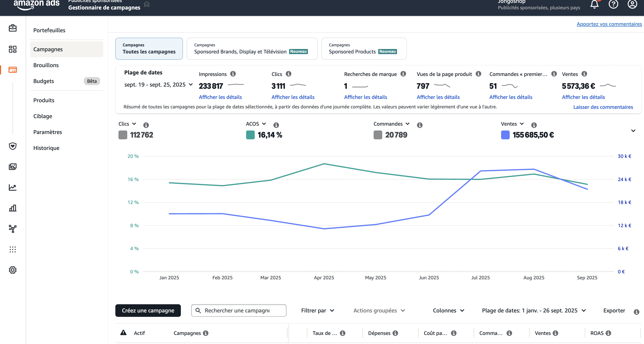Screen dimensions: 644x344
Task: Open the briefcase icon in left rail
Action: [x=13, y=28]
